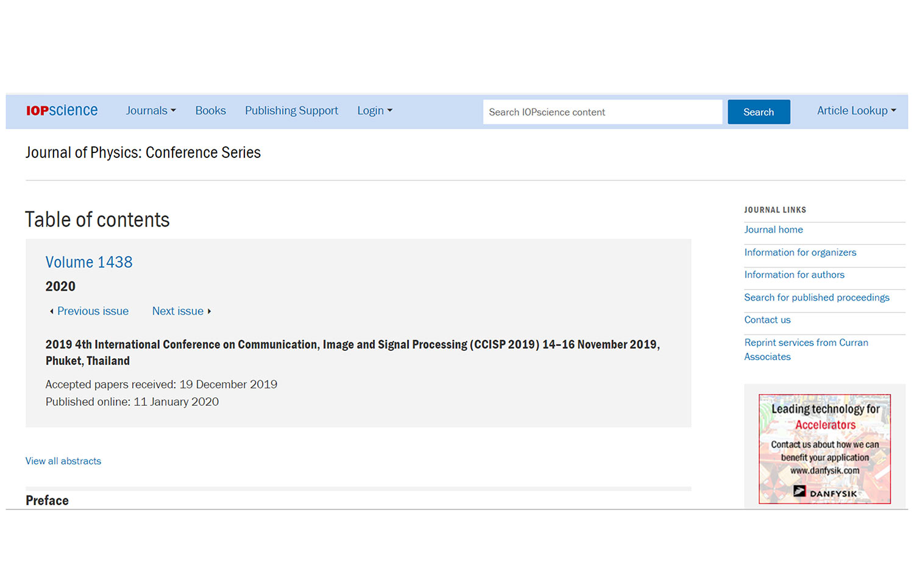Open Information for authors link
This screenshot has height=588, width=914.
click(x=794, y=275)
